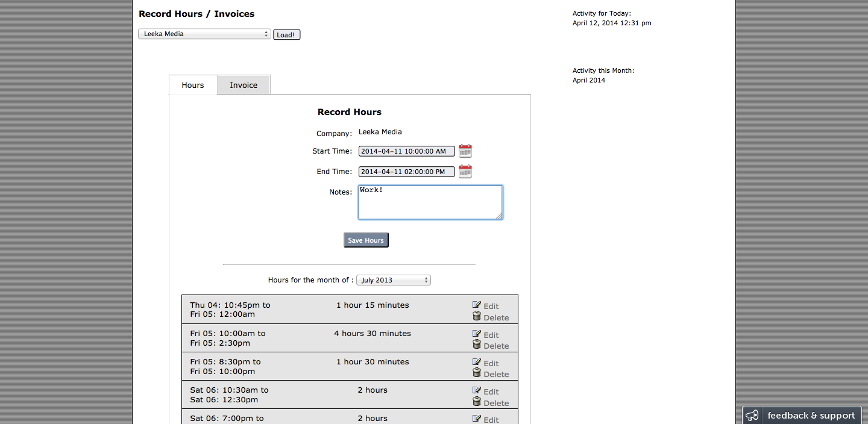Click Delete link for Fri 05 10:00am entry
The image size is (868, 424).
point(496,346)
